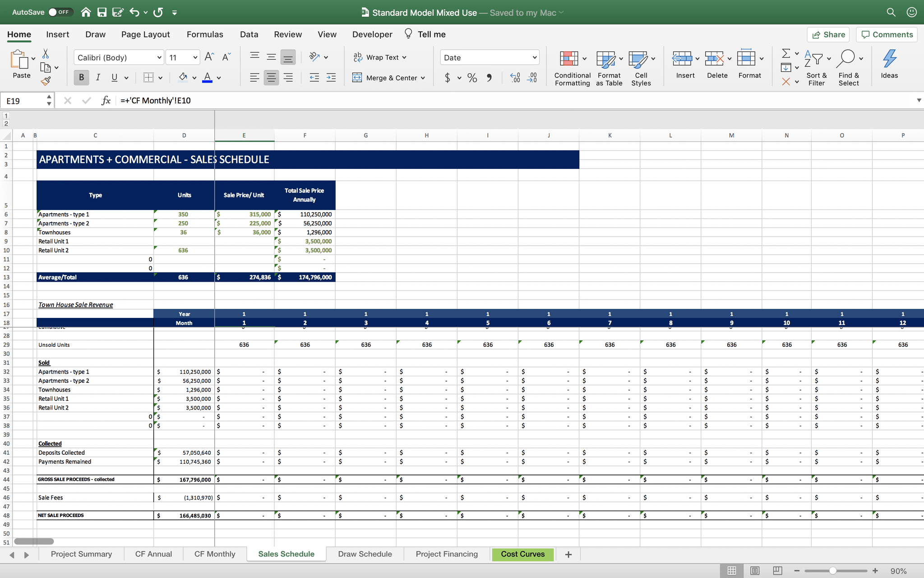The image size is (924, 578).
Task: Increase font size with large A icon
Action: point(209,57)
